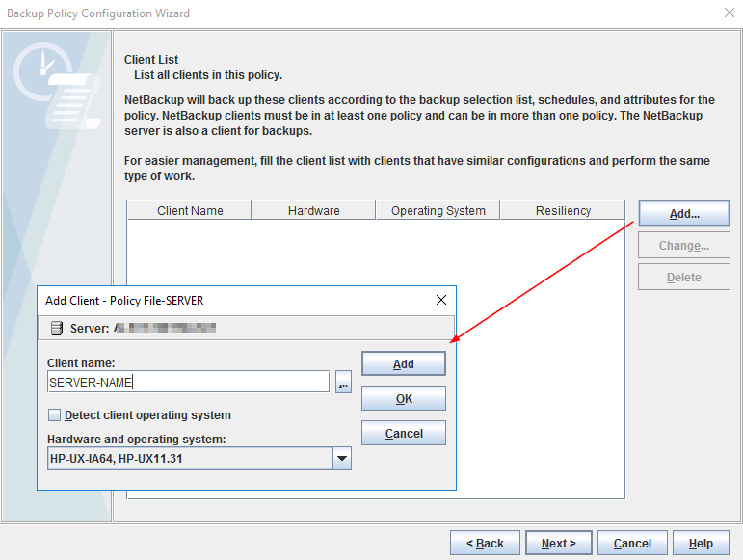Click the Client name text field
Viewport: 743px width, 560px height.
pyautogui.click(x=188, y=382)
